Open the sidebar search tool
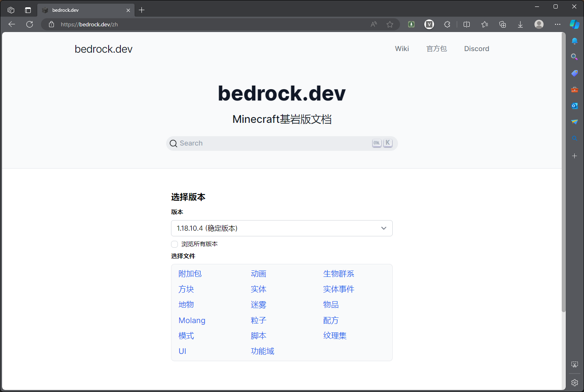The width and height of the screenshot is (584, 392). click(x=575, y=57)
